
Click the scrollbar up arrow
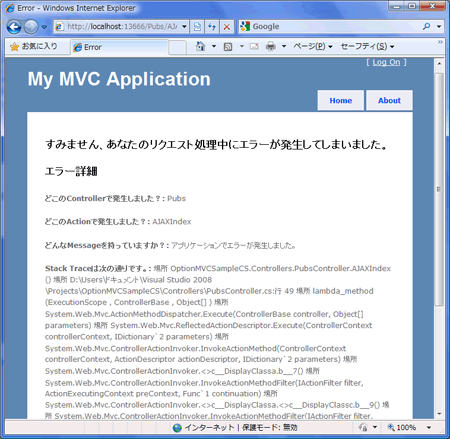click(439, 63)
